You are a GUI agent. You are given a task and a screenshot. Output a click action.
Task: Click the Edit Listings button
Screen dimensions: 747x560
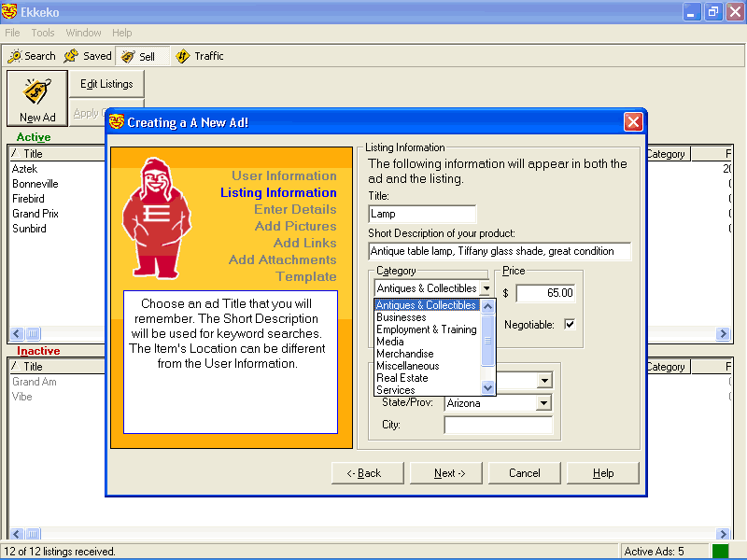point(106,84)
